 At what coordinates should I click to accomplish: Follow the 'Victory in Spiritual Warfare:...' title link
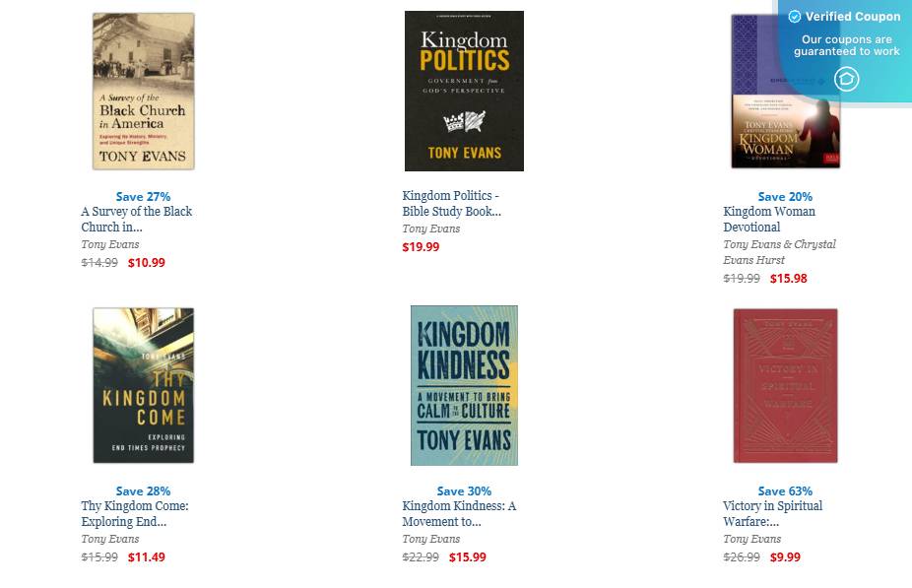tap(772, 513)
